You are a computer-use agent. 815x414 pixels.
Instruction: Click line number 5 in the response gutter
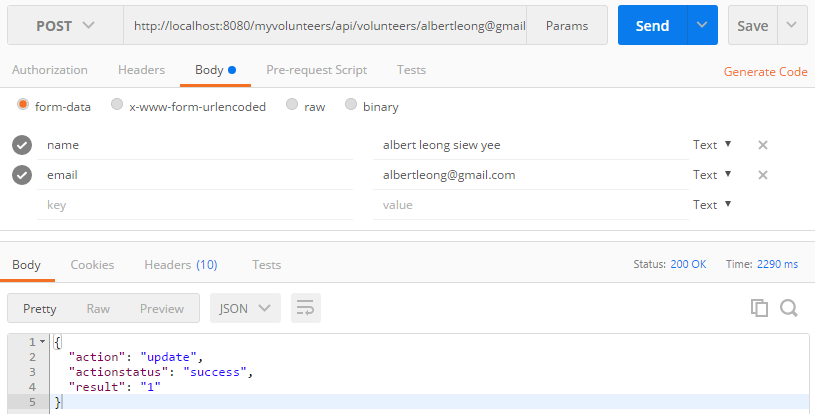(32, 402)
